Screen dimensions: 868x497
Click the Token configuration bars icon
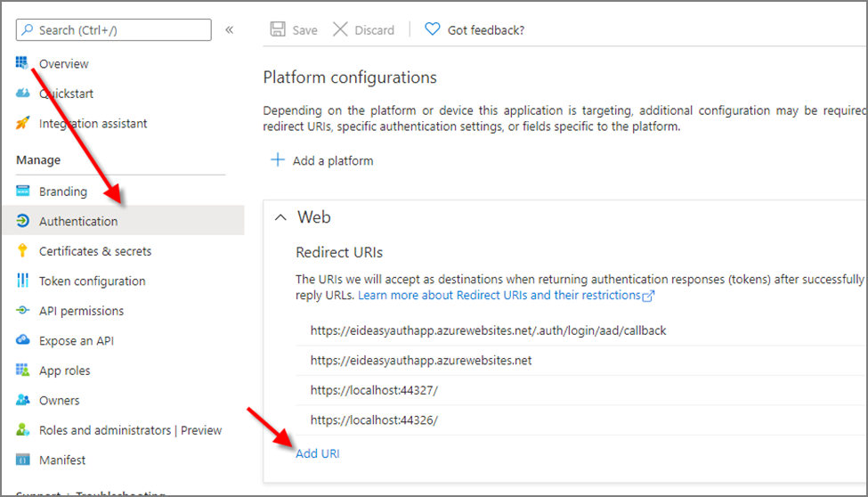tap(22, 281)
